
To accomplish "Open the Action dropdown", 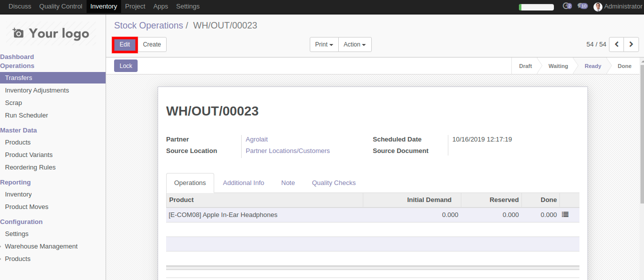I will point(354,44).
